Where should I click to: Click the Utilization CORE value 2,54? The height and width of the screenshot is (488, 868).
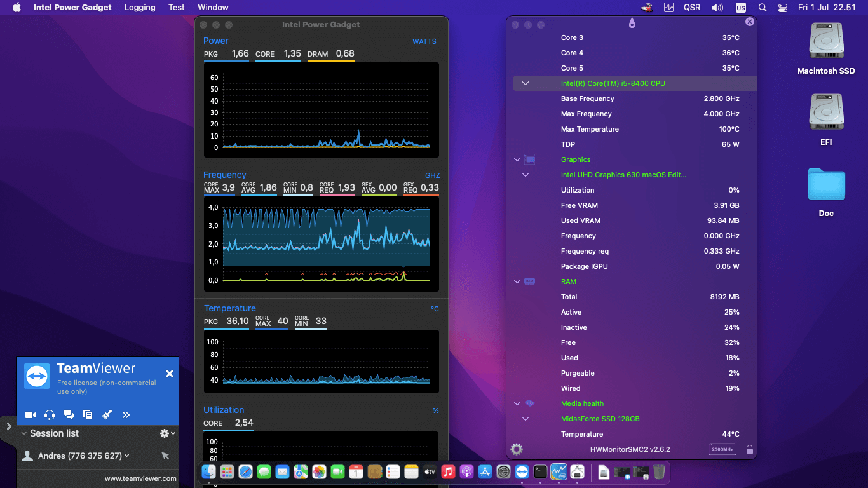click(x=244, y=423)
